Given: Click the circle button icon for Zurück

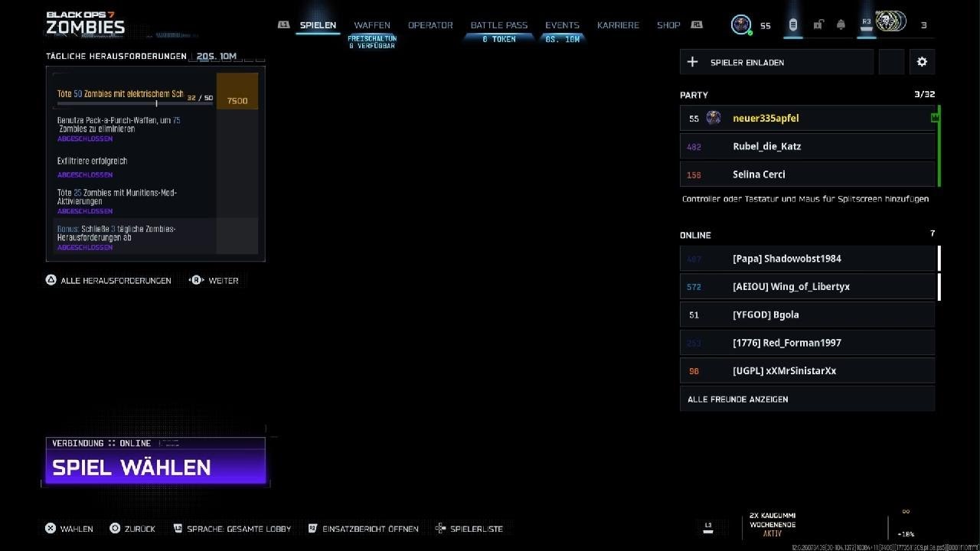Looking at the screenshot, I should [x=115, y=528].
